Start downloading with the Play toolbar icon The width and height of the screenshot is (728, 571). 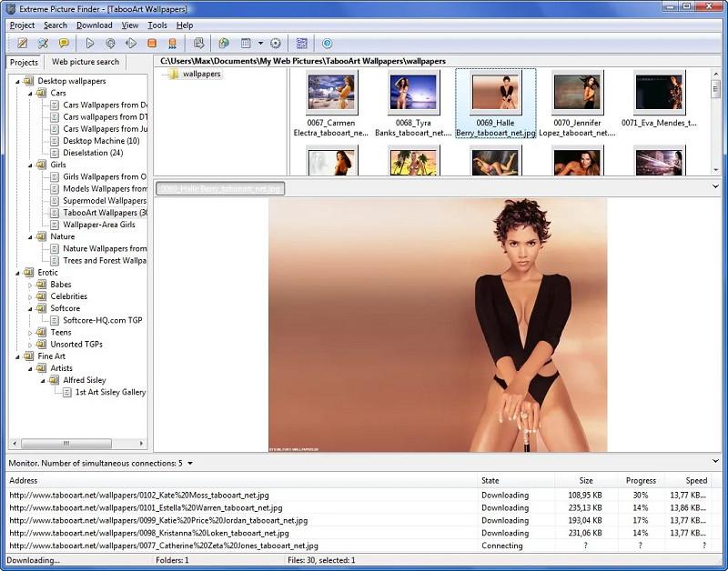coord(89,44)
